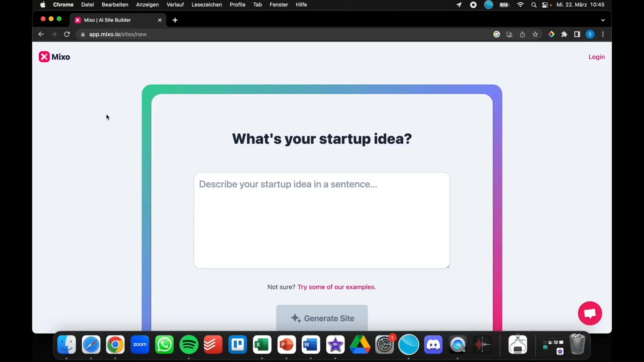Reload the page with the refresh icon
This screenshot has height=362, width=644.
(67, 34)
